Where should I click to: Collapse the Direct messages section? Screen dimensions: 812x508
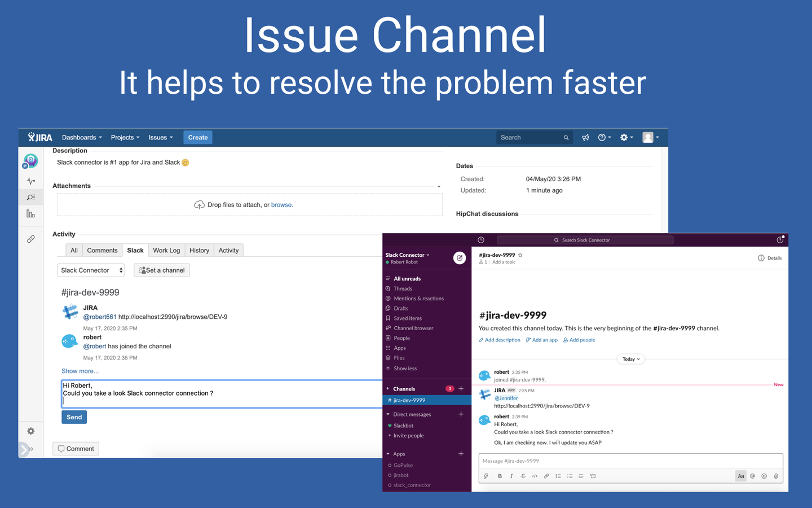(388, 414)
